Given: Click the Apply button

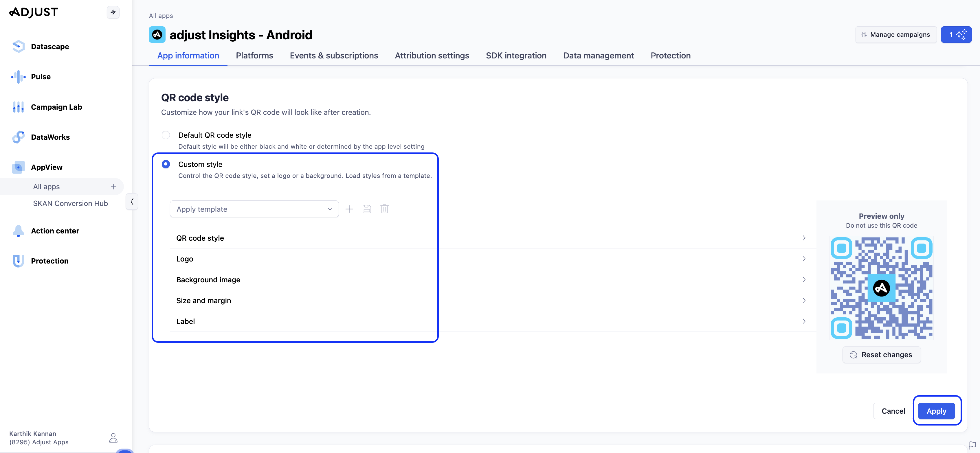Looking at the screenshot, I should (936, 411).
